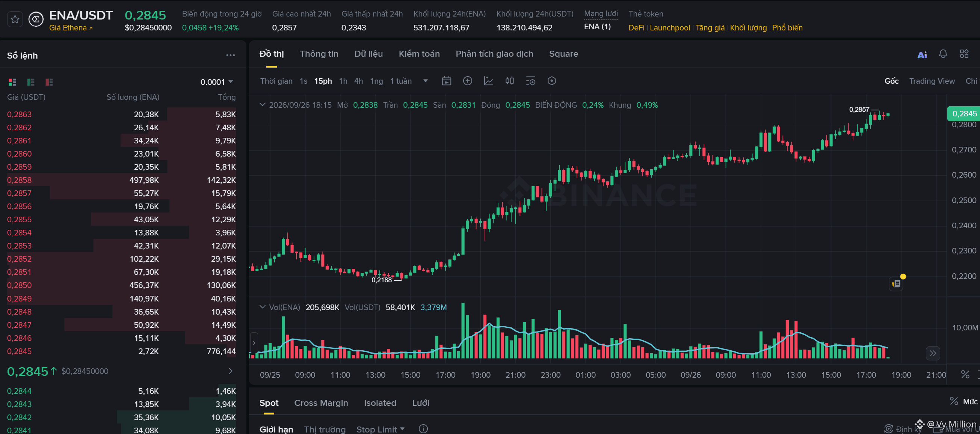Click the 0,2858 ask price row
This screenshot has height=434, width=980.
coord(121,180)
